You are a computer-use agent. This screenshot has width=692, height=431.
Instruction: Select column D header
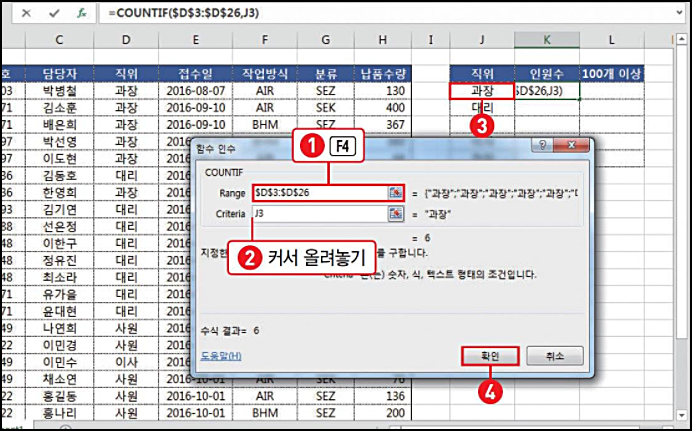pyautogui.click(x=126, y=40)
